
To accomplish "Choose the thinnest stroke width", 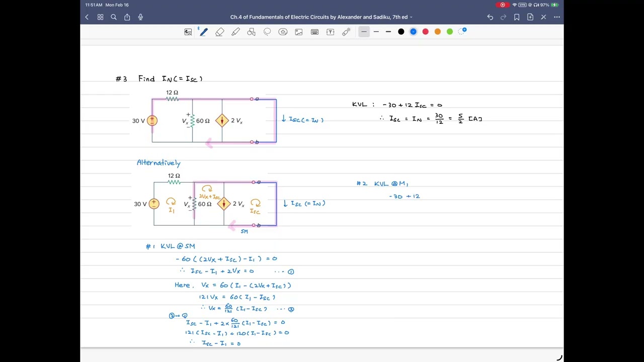I will tap(364, 32).
